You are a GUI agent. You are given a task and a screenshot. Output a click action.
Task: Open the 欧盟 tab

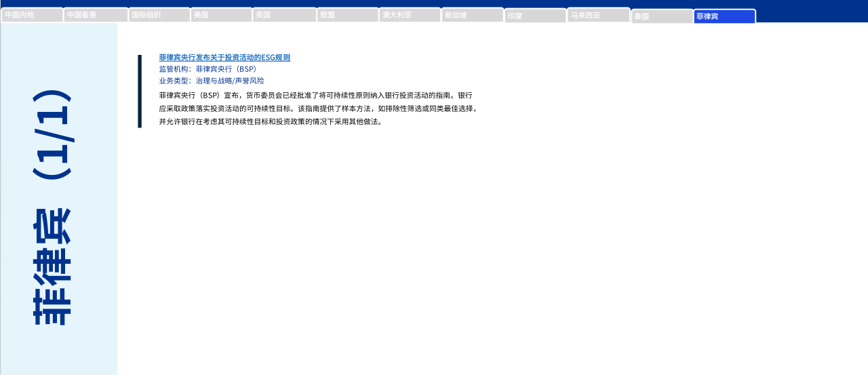click(347, 15)
